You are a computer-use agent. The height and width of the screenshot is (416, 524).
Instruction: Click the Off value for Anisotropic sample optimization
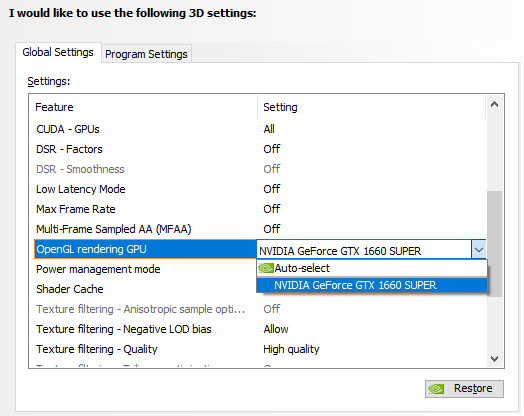point(272,309)
